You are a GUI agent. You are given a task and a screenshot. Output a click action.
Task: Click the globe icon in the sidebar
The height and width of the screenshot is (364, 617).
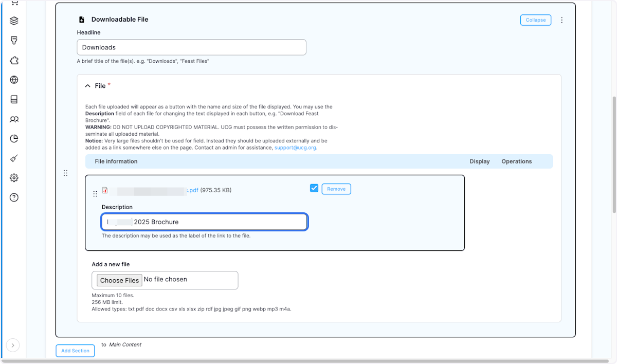click(x=13, y=80)
